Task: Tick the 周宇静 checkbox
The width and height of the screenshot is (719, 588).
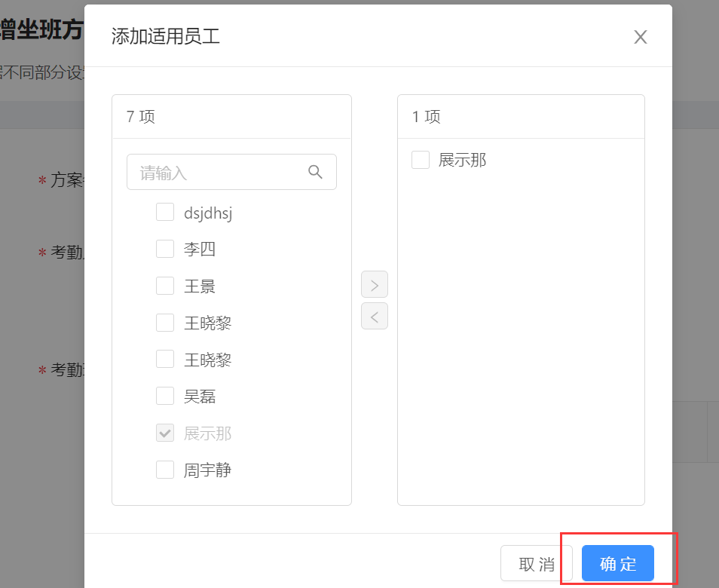Action: [x=165, y=469]
